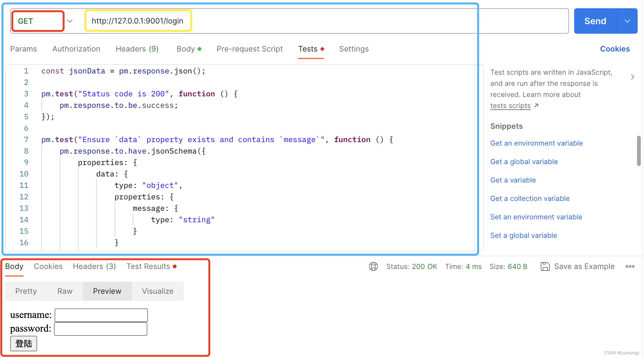Click the 'Time: 4 ms' response time
The image size is (644, 358).
click(x=463, y=266)
